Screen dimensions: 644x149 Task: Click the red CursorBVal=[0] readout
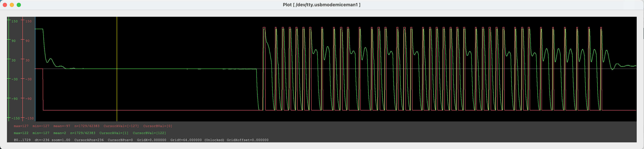[x=158, y=126]
